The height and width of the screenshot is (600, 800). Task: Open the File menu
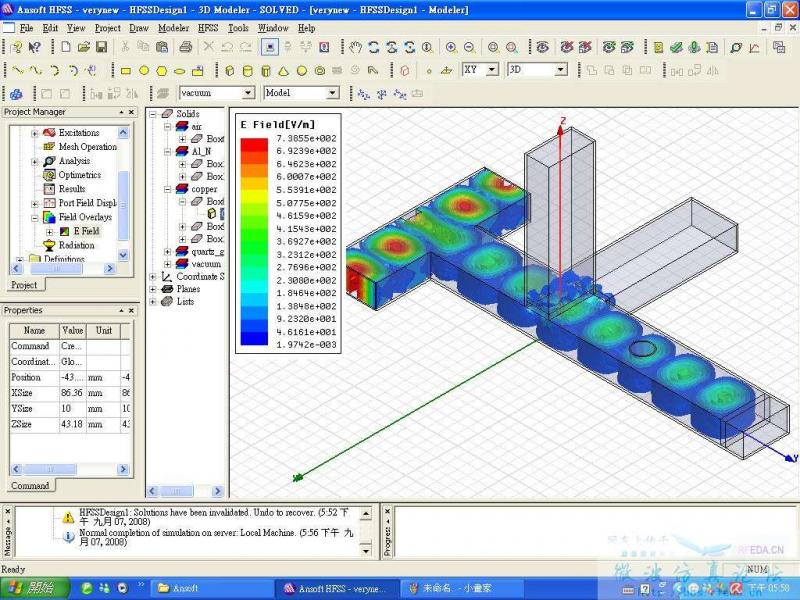[x=26, y=28]
